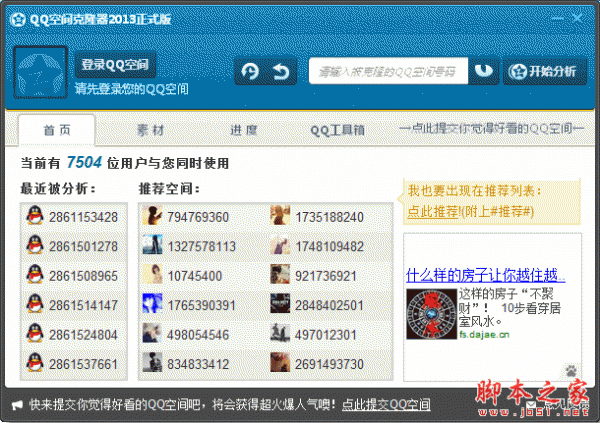Open recommended space 1765390391
Viewport: 600px width, 423px height.
[202, 305]
